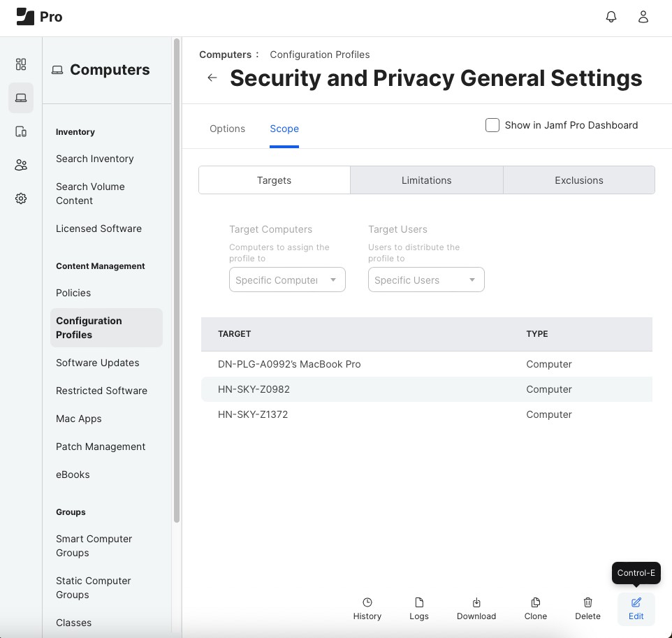Image resolution: width=672 pixels, height=638 pixels.
Task: Open the notifications bell icon
Action: click(x=611, y=17)
